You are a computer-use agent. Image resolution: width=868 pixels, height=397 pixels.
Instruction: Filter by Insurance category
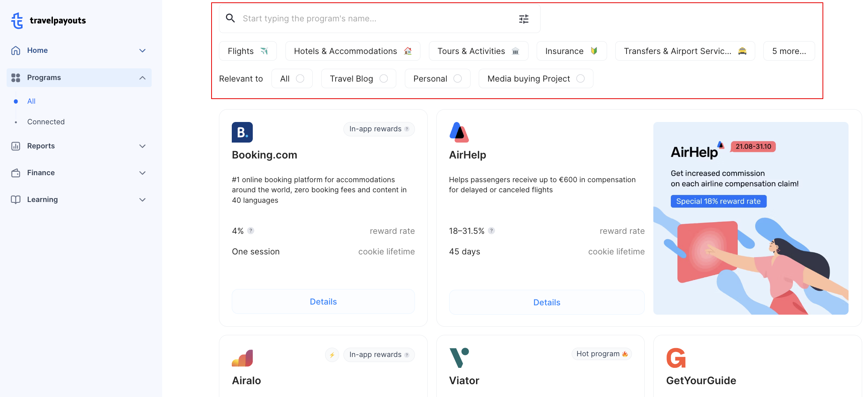click(571, 51)
